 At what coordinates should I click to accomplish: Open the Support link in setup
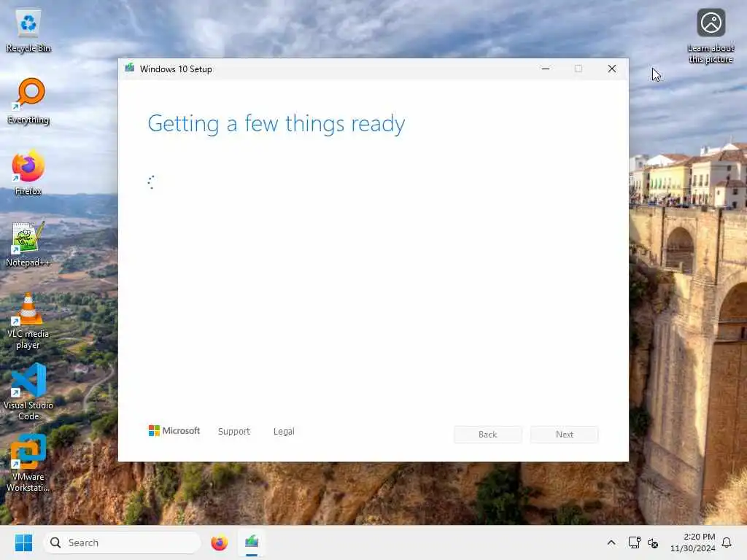234,432
